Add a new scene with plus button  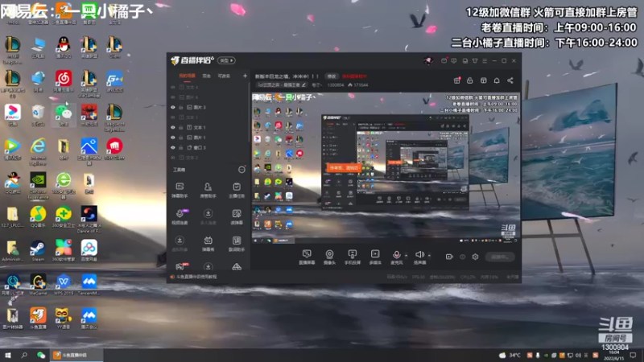point(245,76)
